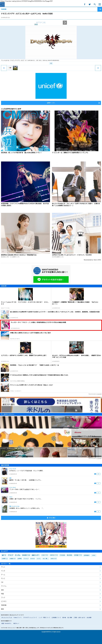The width and height of the screenshot is (102, 644).
Task: Select the Dragon's Dogma logo thumbnail
Action: pos(10,68)
